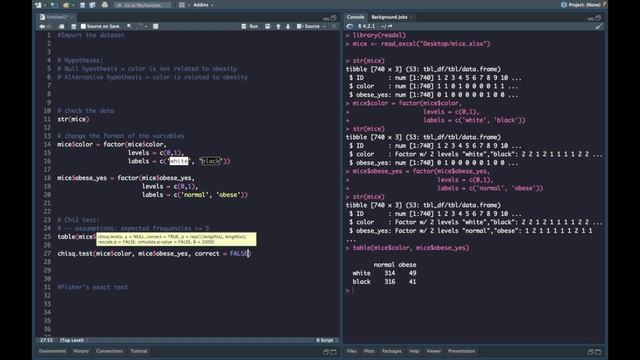Maximize the Files pane

[598, 351]
